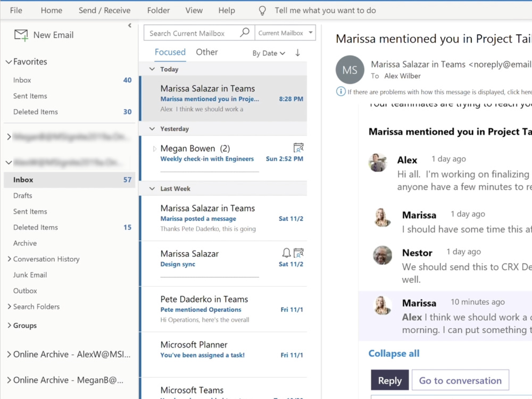This screenshot has width=532, height=399.
Task: Open the Send / Receive tab
Action: (104, 11)
